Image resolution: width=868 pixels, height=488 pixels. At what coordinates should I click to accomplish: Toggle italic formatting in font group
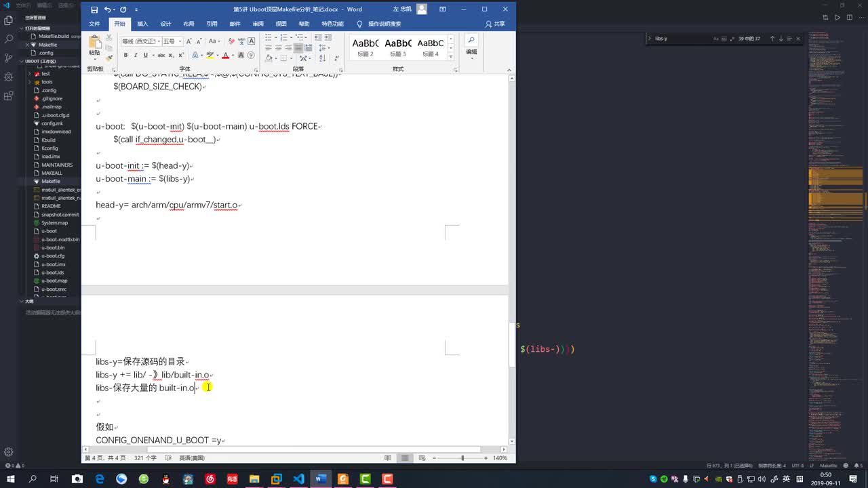click(x=136, y=55)
